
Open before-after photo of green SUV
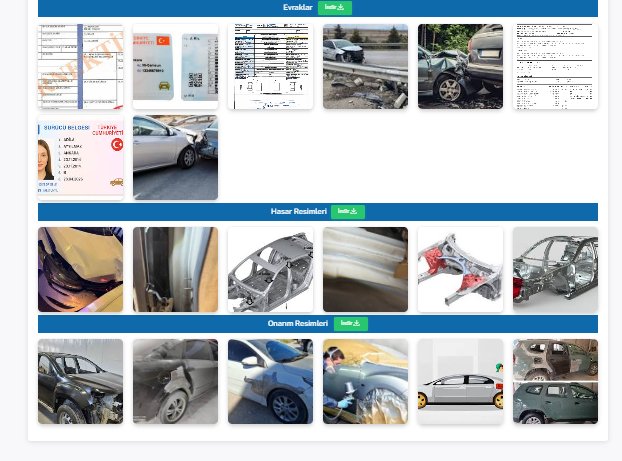pyautogui.click(x=555, y=381)
